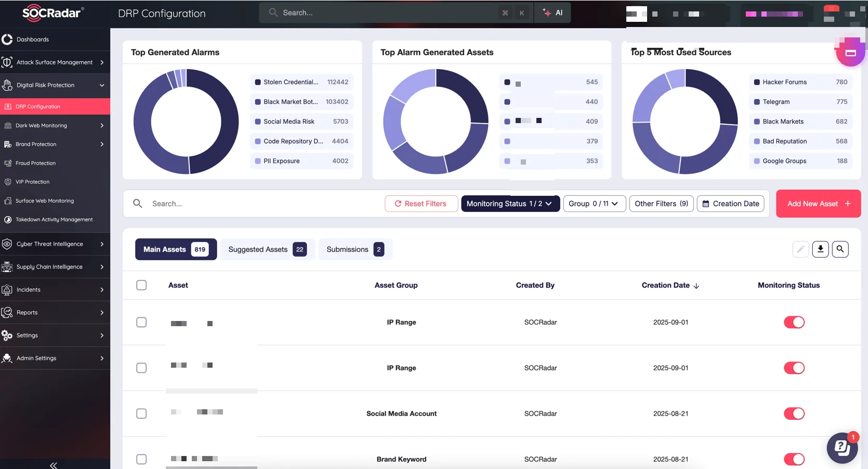This screenshot has width=868, height=469.
Task: Open the Group filter dropdown
Action: coord(595,204)
